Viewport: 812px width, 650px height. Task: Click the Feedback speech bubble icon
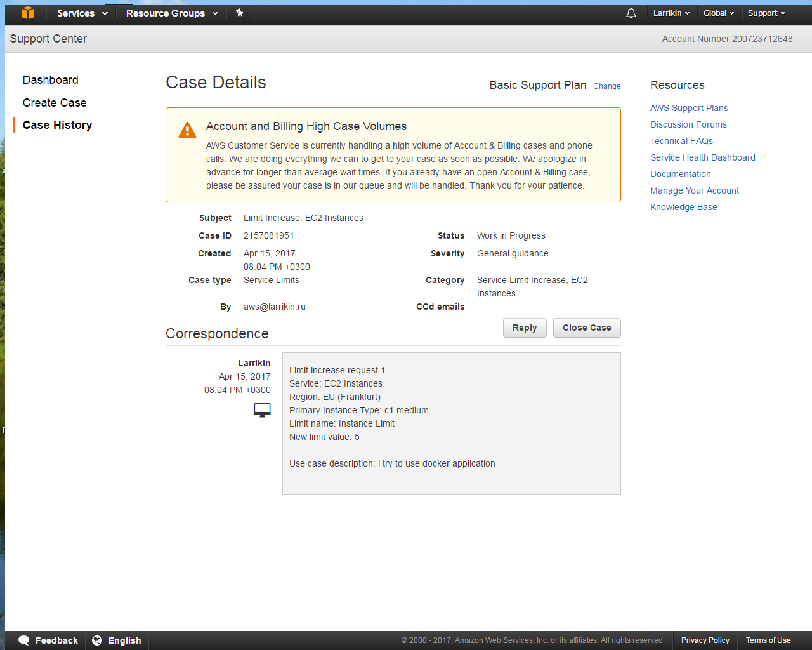[x=24, y=640]
